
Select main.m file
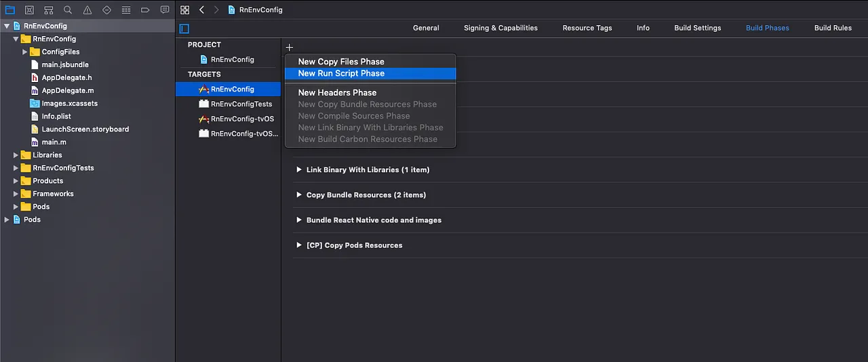coord(54,142)
